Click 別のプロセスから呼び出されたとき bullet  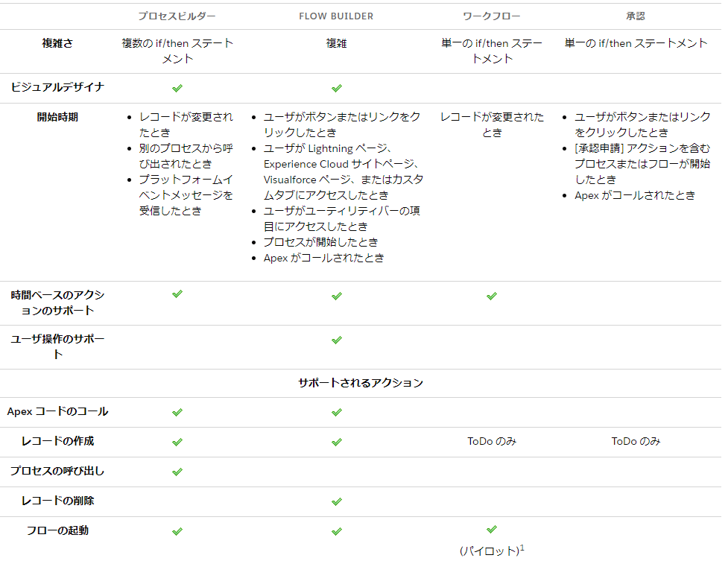[x=186, y=156]
